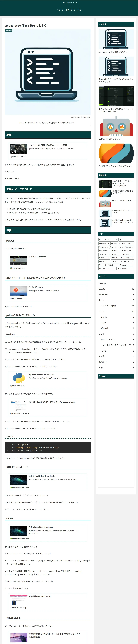Select the kubuntu tag

128,254
